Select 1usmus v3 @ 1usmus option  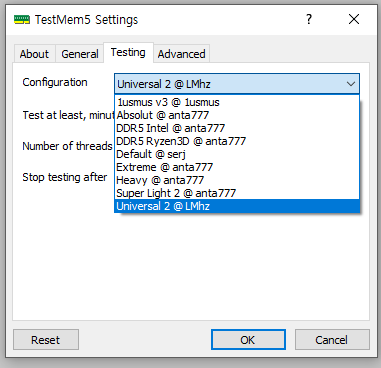pyautogui.click(x=237, y=102)
